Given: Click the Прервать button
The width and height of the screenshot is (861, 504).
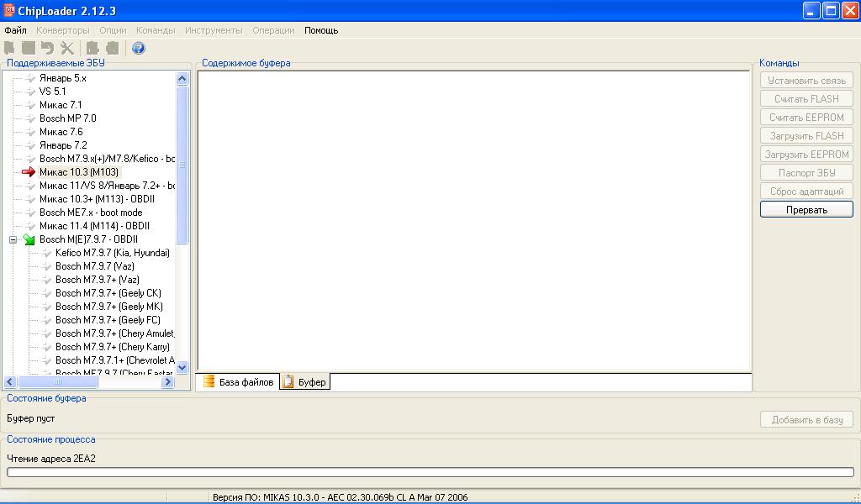Looking at the screenshot, I should (806, 209).
